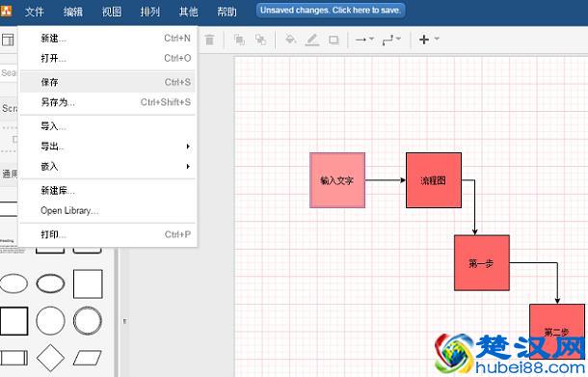
Task: Expand the 导出 submenu
Action: pos(108,147)
